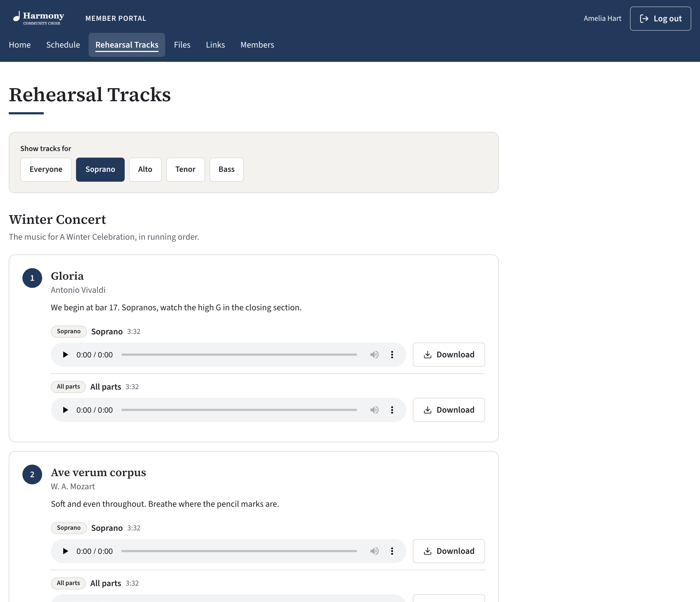Click the All parts tag under Gloria

[x=68, y=386]
